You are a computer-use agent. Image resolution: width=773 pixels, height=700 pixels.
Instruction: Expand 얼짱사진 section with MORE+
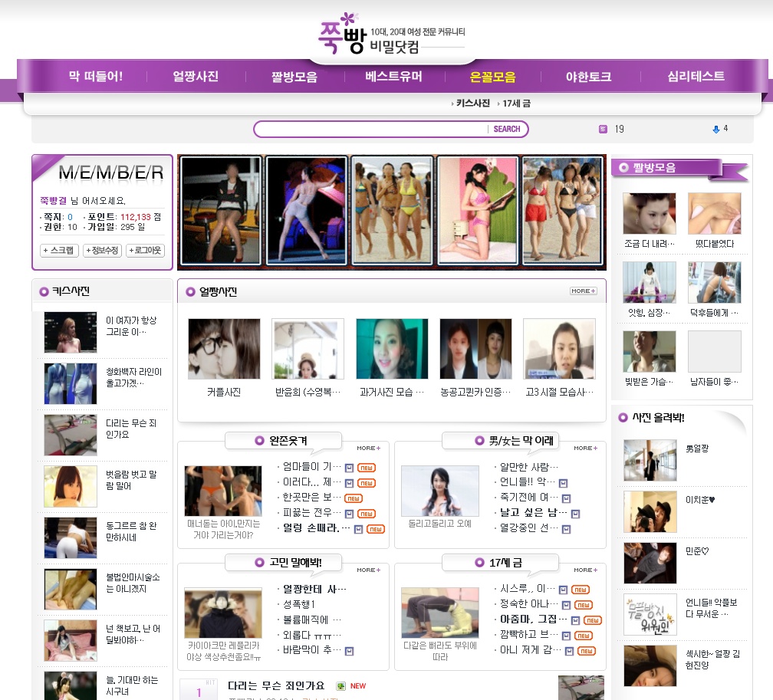583,291
